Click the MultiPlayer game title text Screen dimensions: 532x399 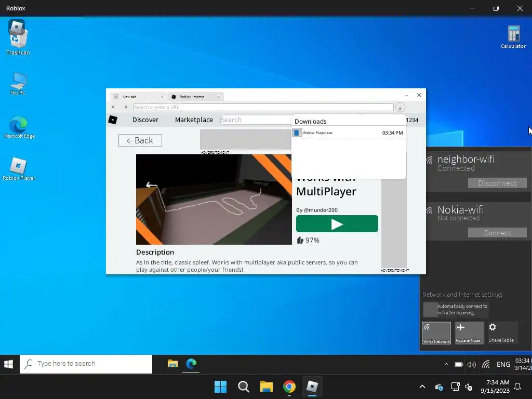pos(326,191)
